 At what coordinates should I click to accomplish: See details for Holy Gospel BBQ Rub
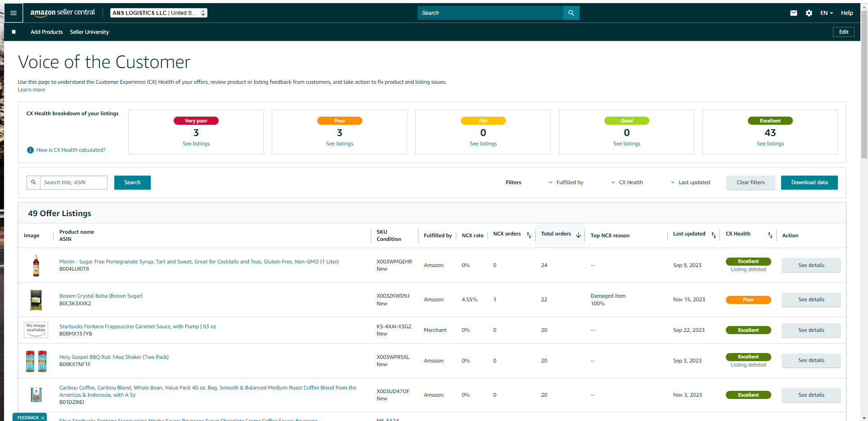[811, 360]
